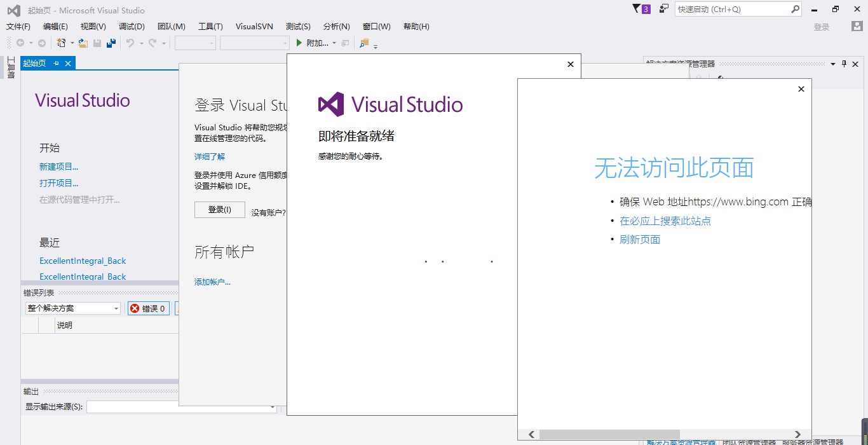This screenshot has height=445, width=868.
Task: Open Solution Explorer window position dropdown arrow
Action: pyautogui.click(x=832, y=64)
